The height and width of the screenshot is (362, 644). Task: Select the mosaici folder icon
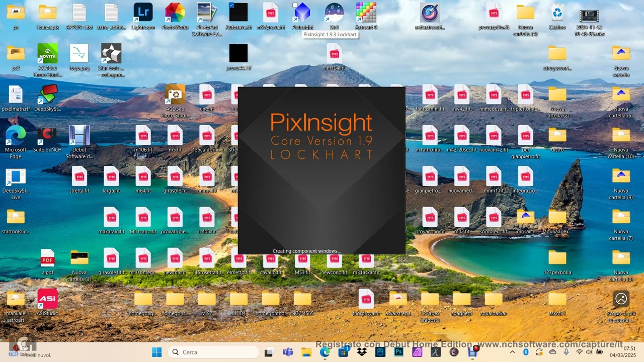pyautogui.click(x=525, y=217)
